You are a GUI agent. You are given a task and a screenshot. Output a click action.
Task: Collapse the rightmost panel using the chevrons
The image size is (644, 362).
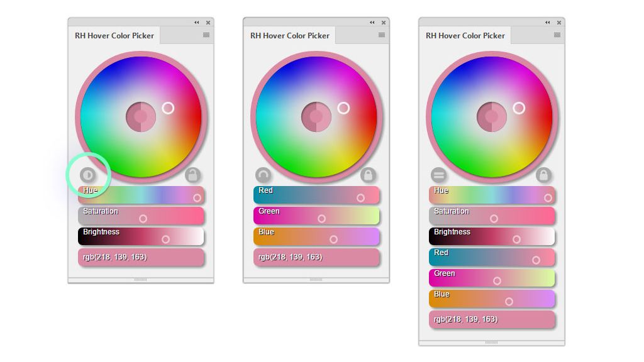tap(547, 21)
